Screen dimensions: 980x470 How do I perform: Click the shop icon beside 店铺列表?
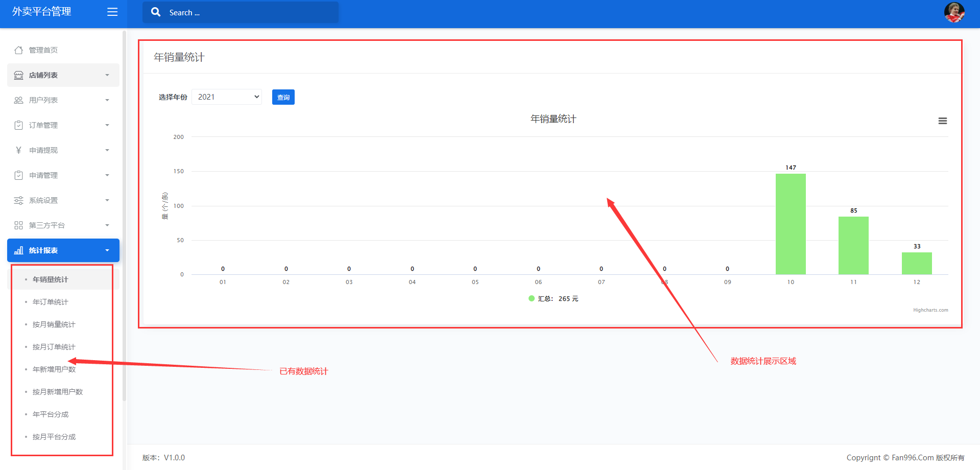19,75
